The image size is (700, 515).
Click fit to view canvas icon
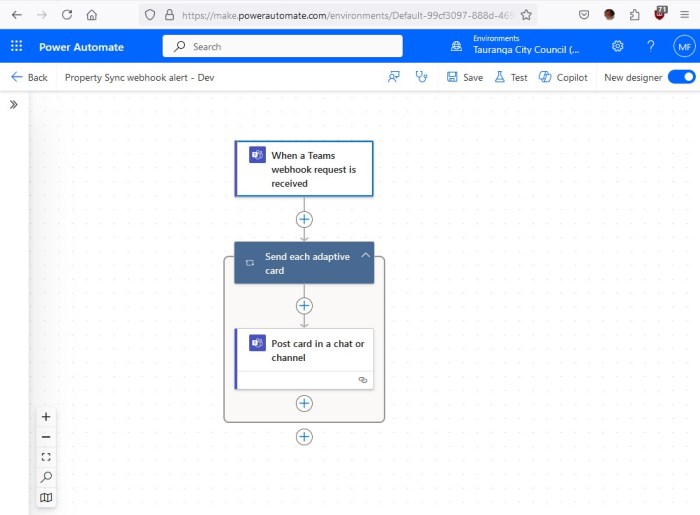pos(46,457)
